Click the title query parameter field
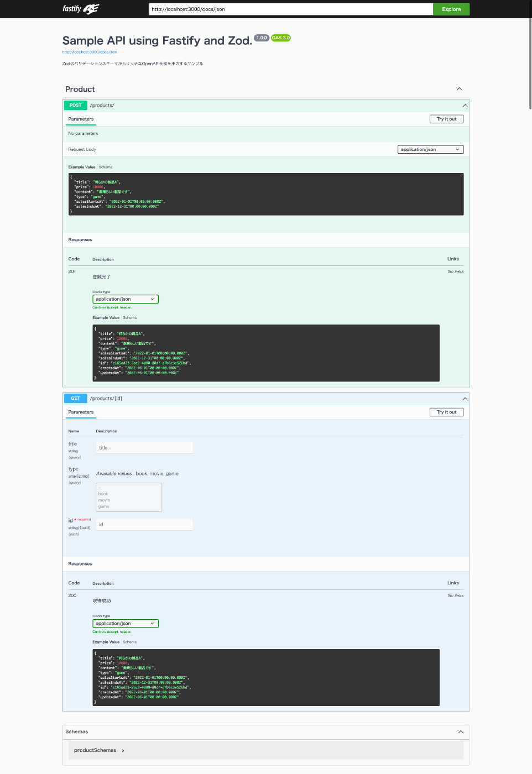The height and width of the screenshot is (774, 532). pos(144,448)
